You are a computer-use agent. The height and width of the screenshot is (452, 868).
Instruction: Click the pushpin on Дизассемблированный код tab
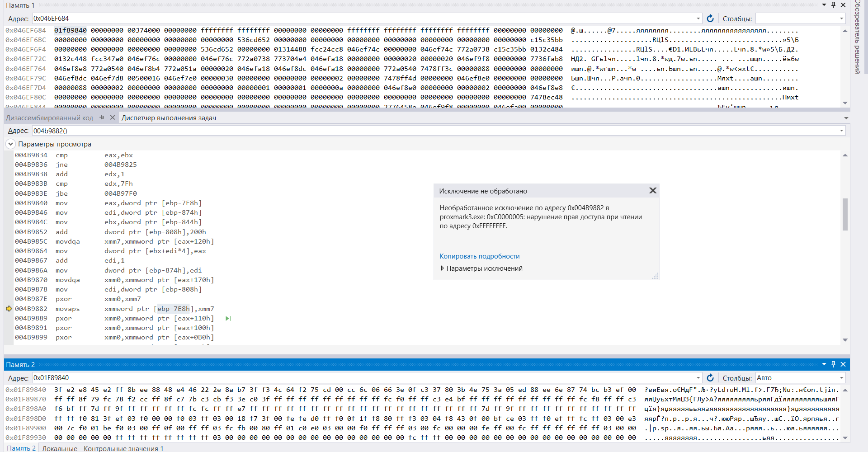[x=102, y=117]
